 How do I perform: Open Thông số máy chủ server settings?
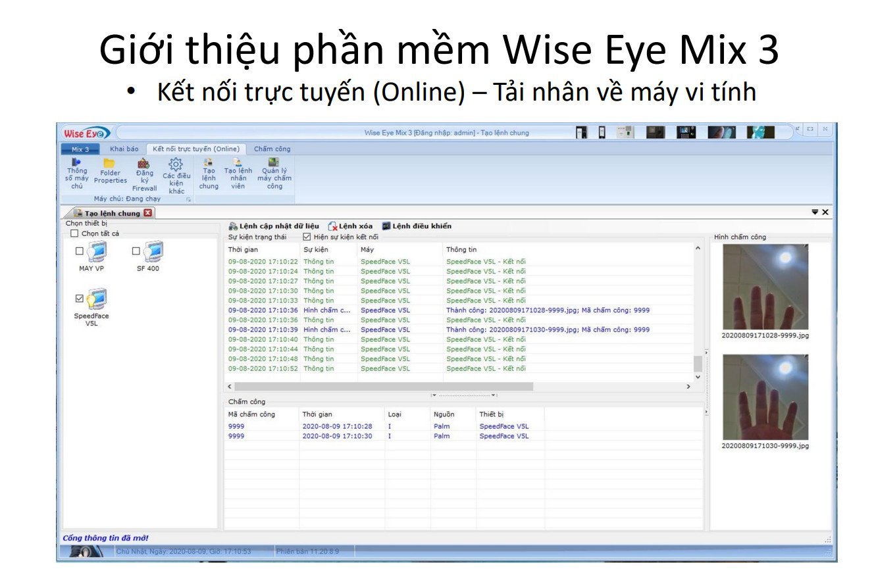click(x=77, y=174)
